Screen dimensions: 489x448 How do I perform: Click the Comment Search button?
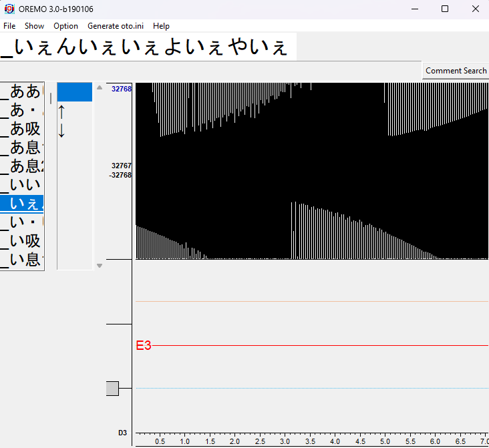pyautogui.click(x=456, y=71)
